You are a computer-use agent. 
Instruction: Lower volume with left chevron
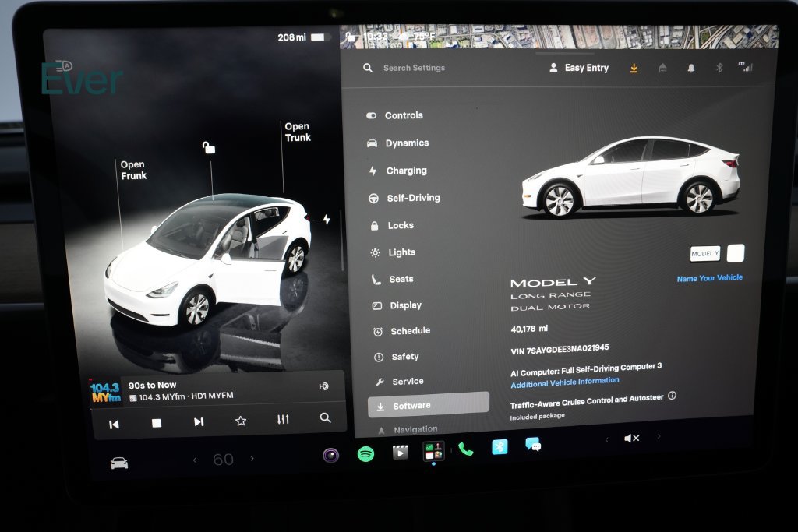coord(606,439)
